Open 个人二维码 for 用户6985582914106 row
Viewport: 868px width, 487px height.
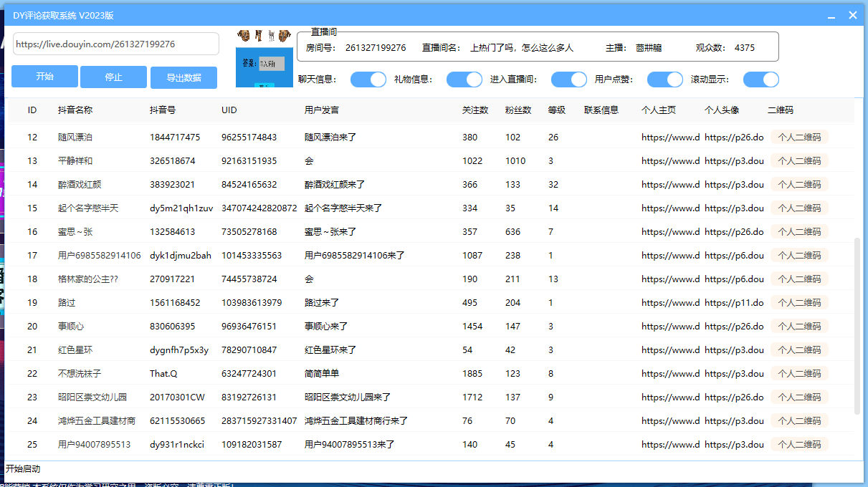[x=799, y=255]
